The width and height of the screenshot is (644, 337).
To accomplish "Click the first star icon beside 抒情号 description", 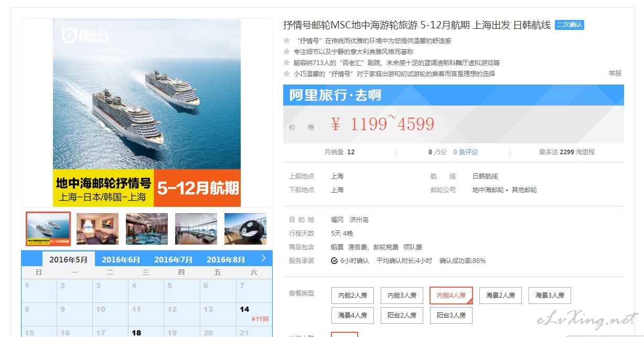I will pos(287,40).
